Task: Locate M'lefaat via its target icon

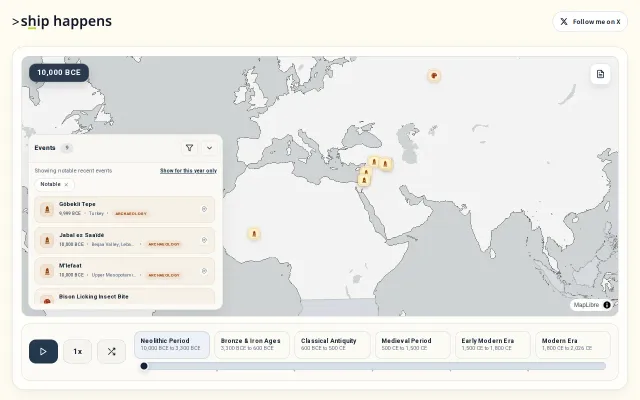Action: pyautogui.click(x=204, y=271)
